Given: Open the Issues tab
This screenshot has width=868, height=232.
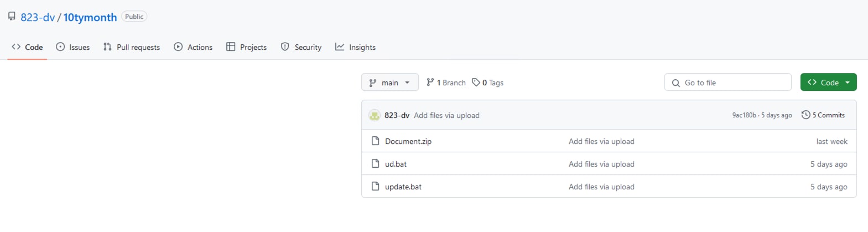Looking at the screenshot, I should click(73, 47).
